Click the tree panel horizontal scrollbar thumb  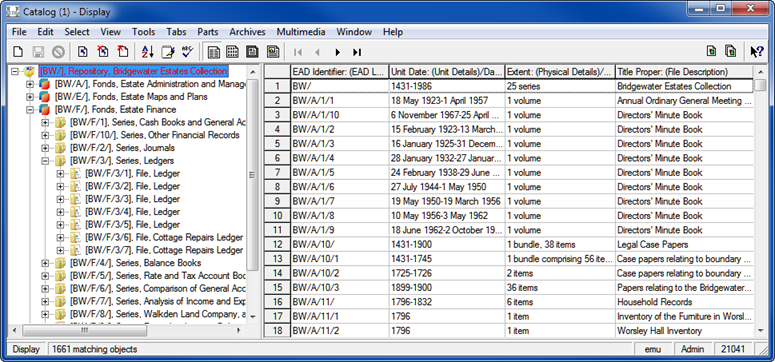coord(84,330)
